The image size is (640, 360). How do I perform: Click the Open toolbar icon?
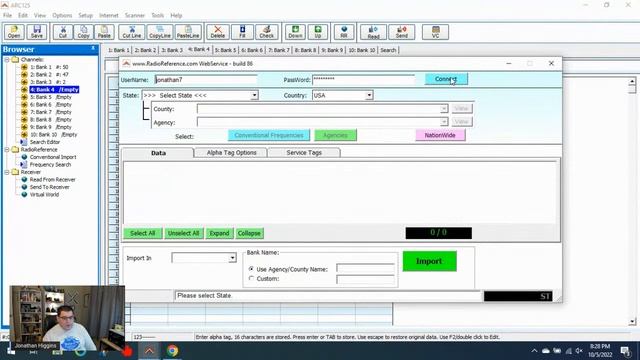coord(14,32)
